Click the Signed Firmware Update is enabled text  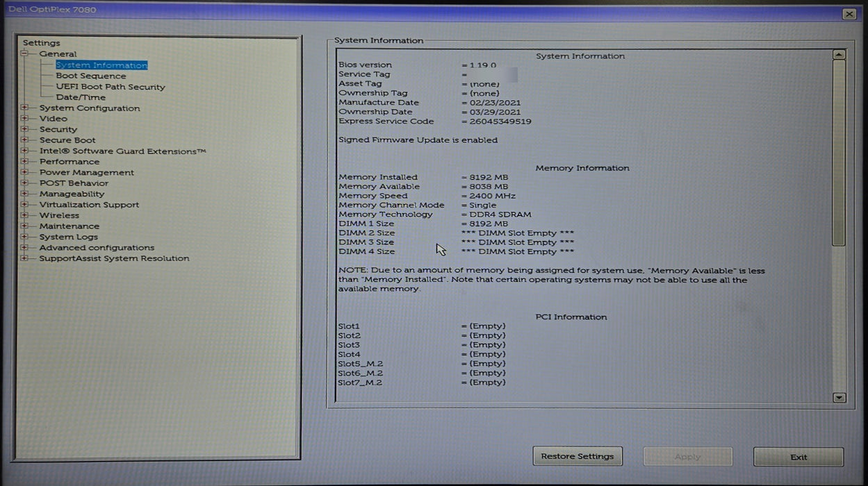click(418, 140)
